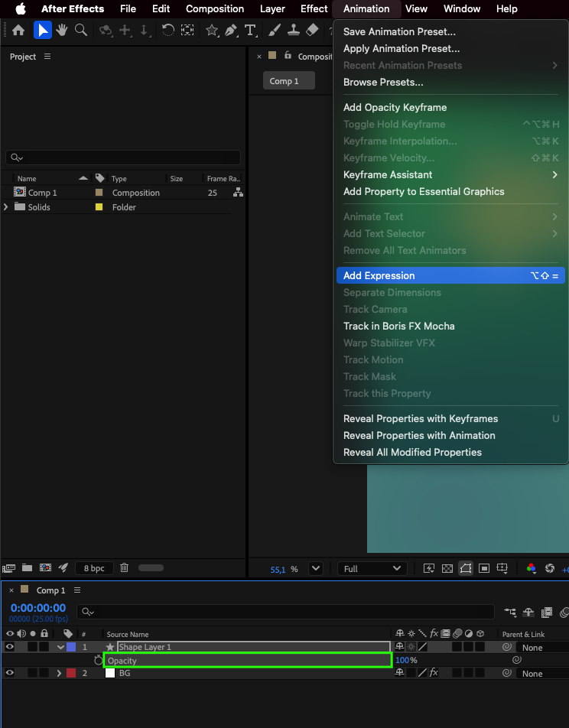Image resolution: width=569 pixels, height=728 pixels.
Task: Open the Full resolution dropdown
Action: (x=372, y=568)
